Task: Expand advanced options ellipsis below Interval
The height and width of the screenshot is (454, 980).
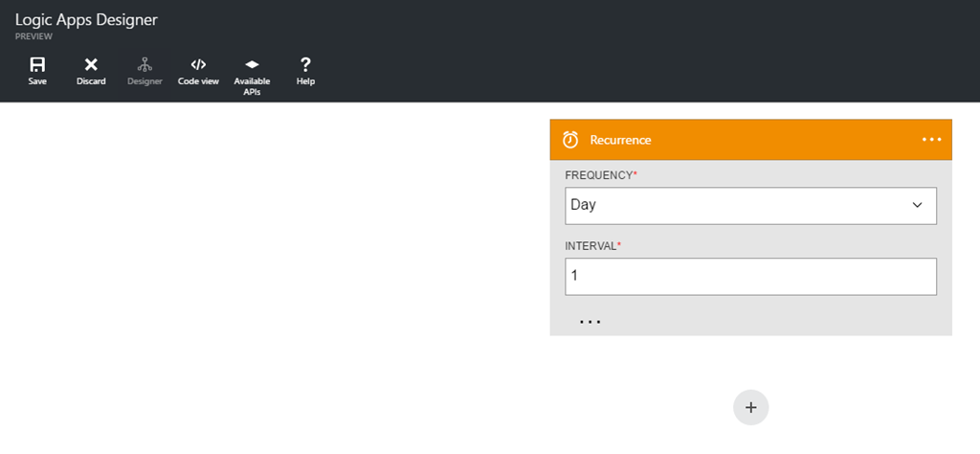Action: pos(590,322)
